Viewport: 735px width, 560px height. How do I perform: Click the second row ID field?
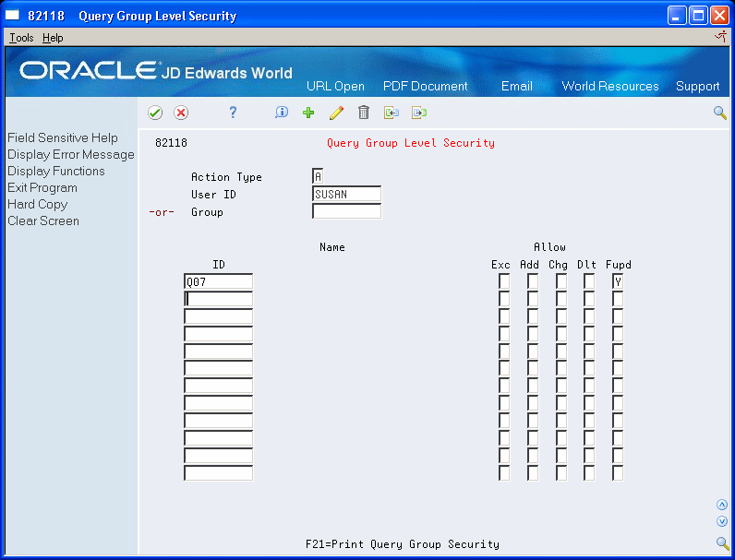[219, 299]
